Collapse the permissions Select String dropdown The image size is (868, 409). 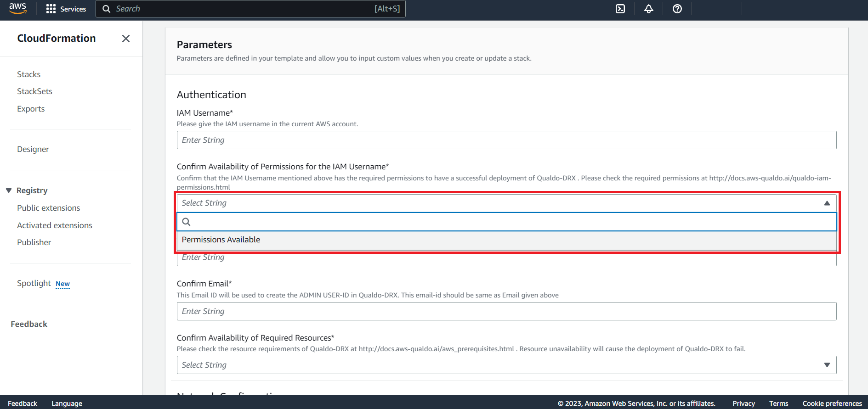506,203
